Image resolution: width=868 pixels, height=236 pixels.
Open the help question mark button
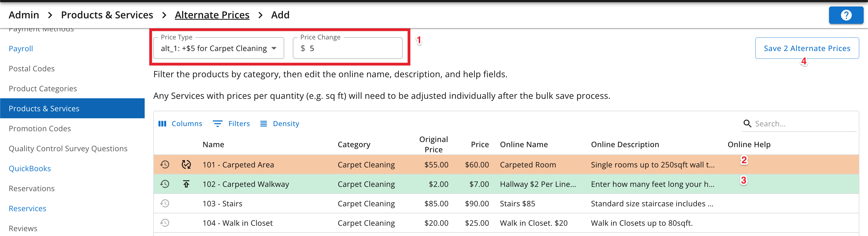pyautogui.click(x=846, y=15)
